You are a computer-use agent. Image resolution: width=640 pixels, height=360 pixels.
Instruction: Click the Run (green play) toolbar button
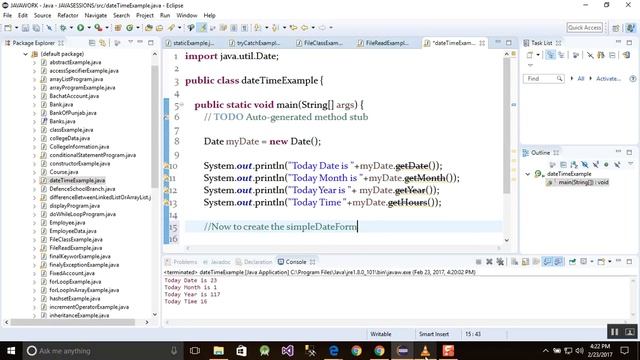80,28
